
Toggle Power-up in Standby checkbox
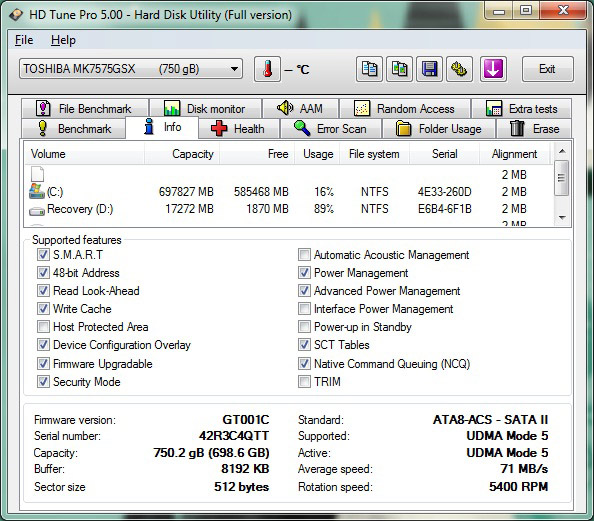click(x=304, y=327)
